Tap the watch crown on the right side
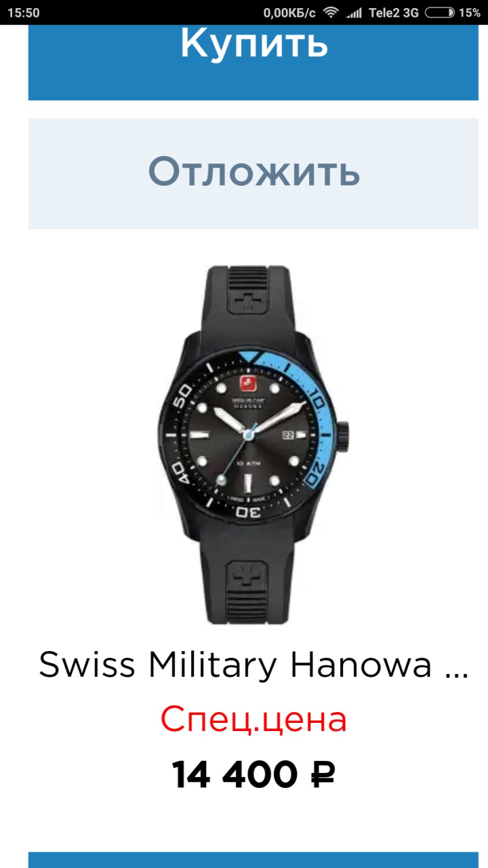488x868 pixels. click(x=344, y=435)
